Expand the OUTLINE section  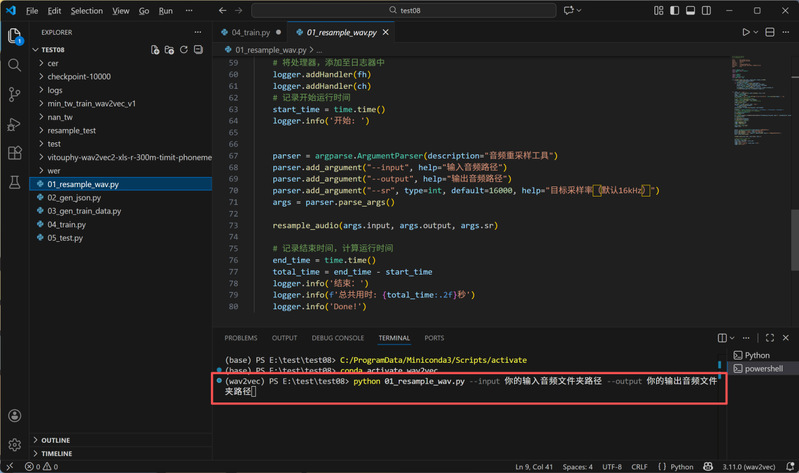click(56, 440)
